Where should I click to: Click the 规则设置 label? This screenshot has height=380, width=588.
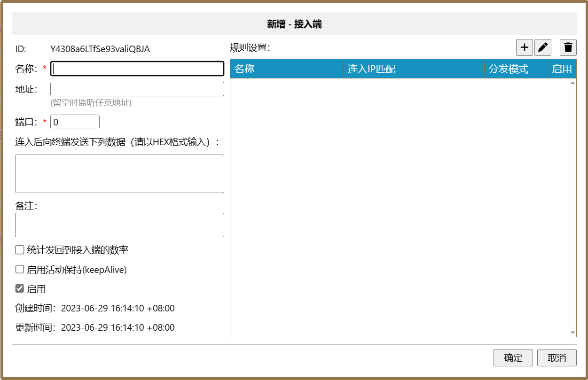click(x=250, y=48)
